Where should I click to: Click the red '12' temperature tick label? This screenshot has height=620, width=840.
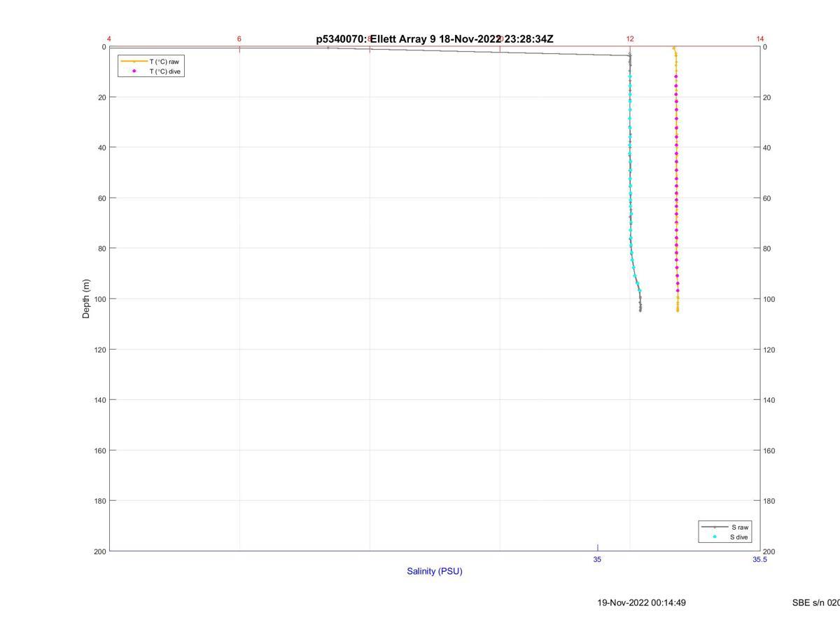coord(630,39)
